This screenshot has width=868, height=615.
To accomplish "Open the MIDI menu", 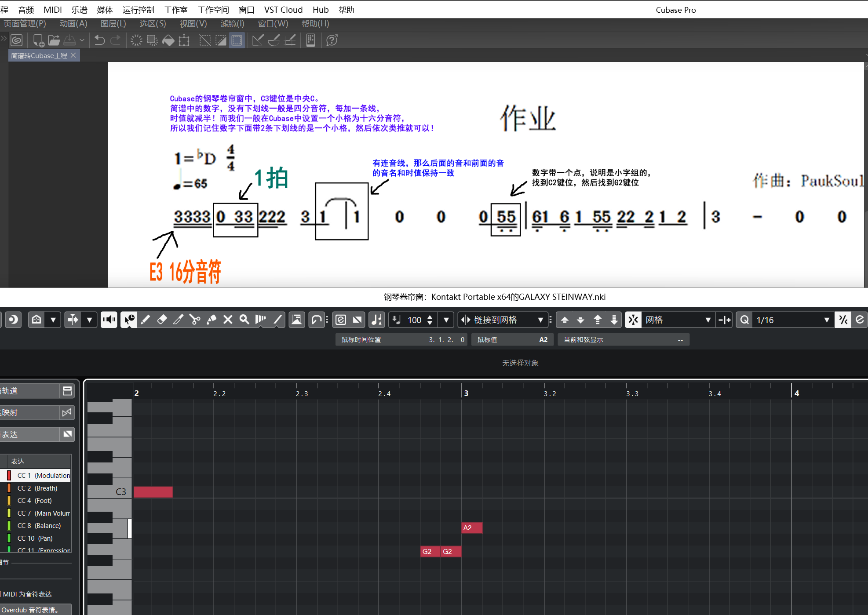I will 52,10.
